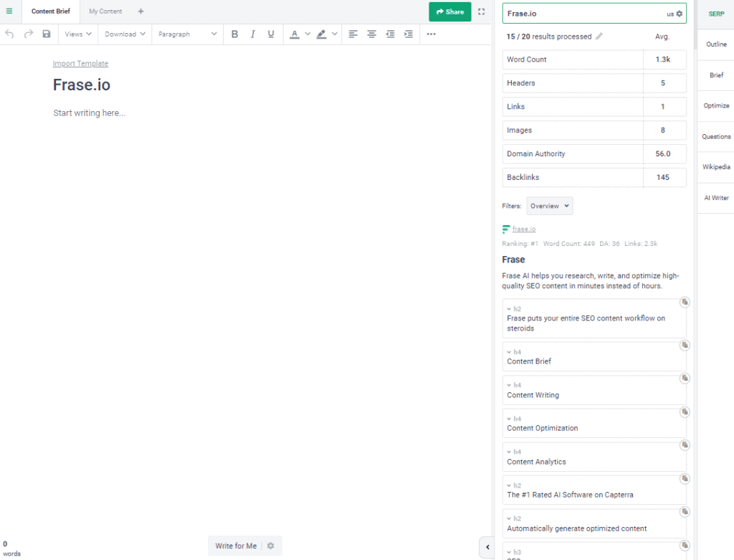The height and width of the screenshot is (560, 734).
Task: Switch to the Content Brief tab
Action: tap(51, 11)
